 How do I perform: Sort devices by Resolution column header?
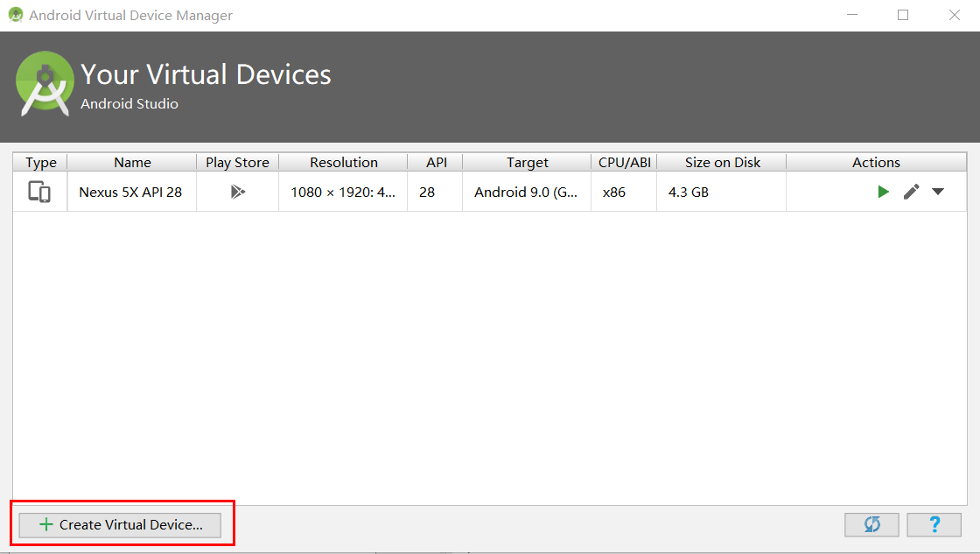pyautogui.click(x=344, y=163)
